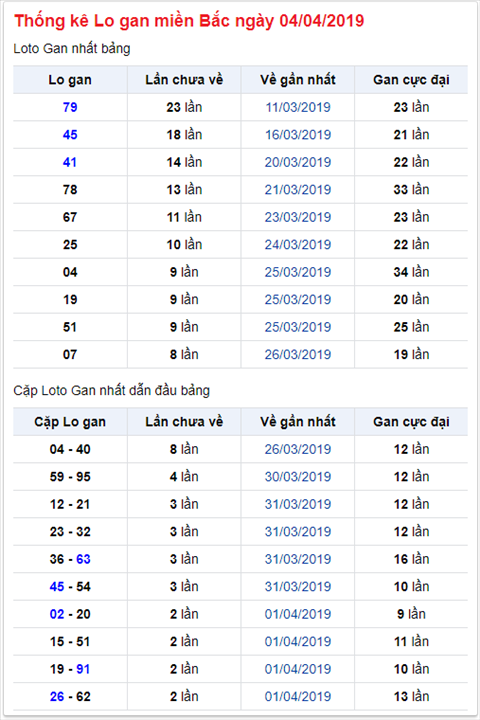Image resolution: width=480 pixels, height=720 pixels.
Task: Select date 21/03/2019 in row 78
Action: pos(298,190)
